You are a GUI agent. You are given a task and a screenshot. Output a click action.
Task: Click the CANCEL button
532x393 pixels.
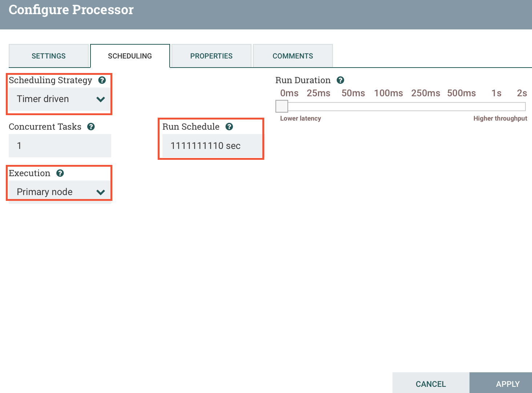pos(430,384)
